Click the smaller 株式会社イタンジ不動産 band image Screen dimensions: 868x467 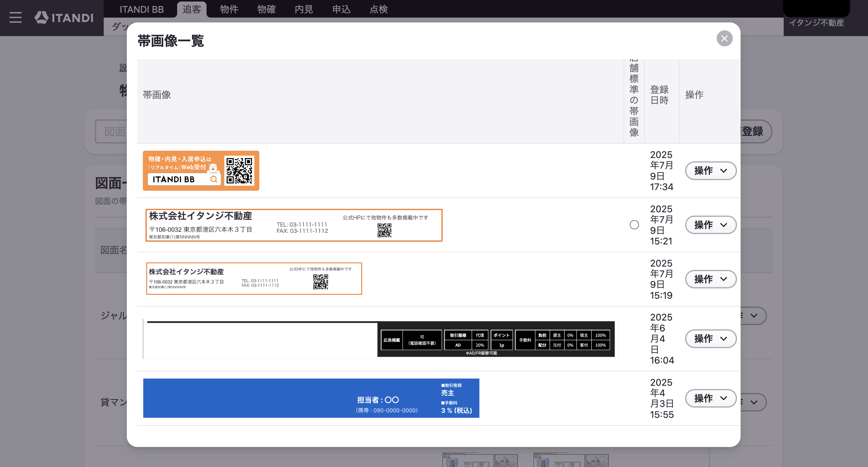254,279
